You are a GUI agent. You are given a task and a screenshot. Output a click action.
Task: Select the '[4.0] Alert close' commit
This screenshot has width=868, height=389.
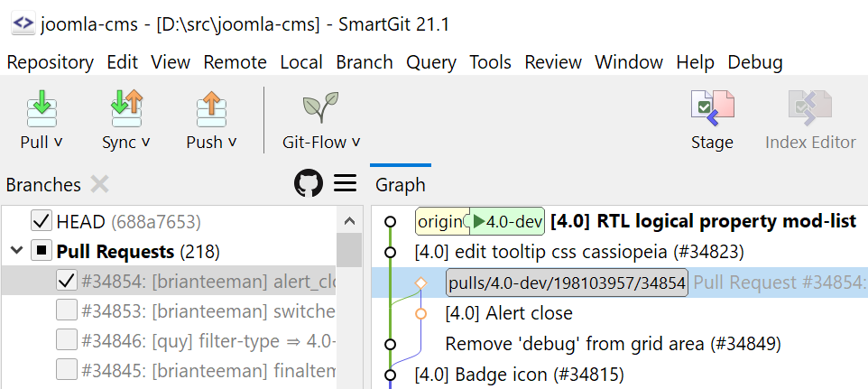(509, 313)
